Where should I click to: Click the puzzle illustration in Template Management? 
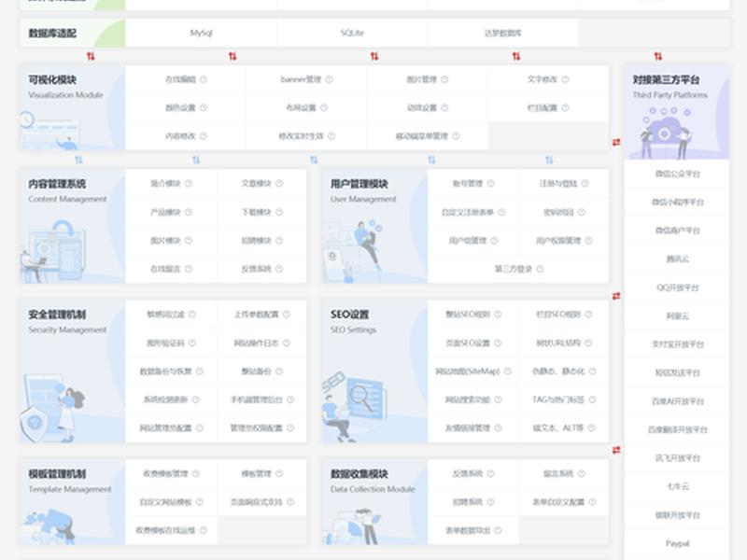point(49,526)
